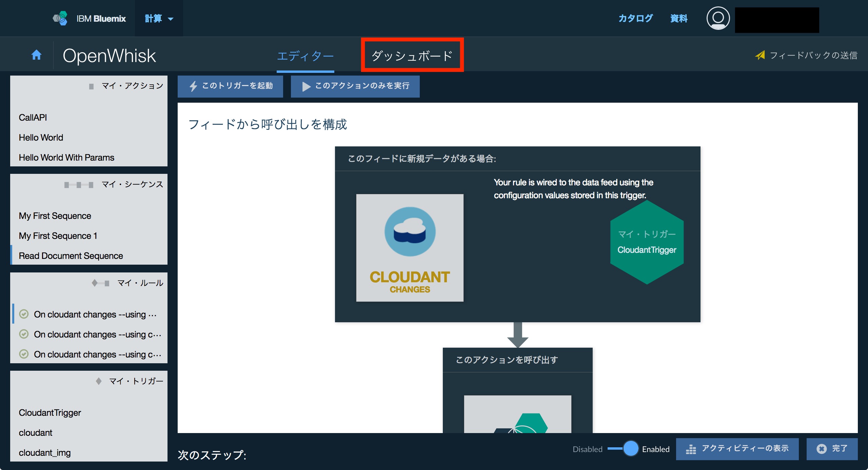This screenshot has height=470, width=868.
Task: Click check icon of second cloudant rule
Action: click(x=24, y=334)
